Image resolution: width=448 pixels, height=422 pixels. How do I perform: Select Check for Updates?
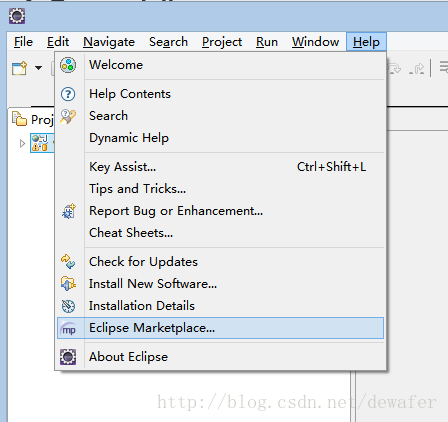[x=220, y=262]
